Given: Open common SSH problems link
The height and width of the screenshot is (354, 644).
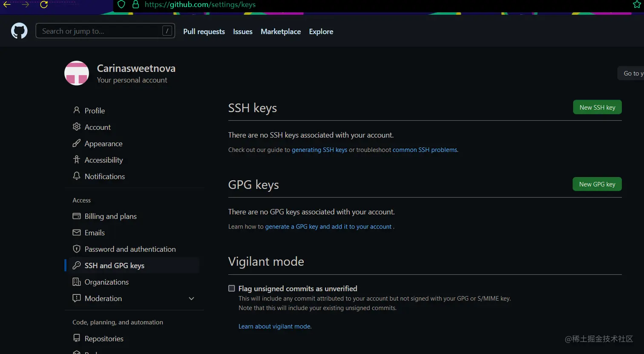Looking at the screenshot, I should click(425, 150).
